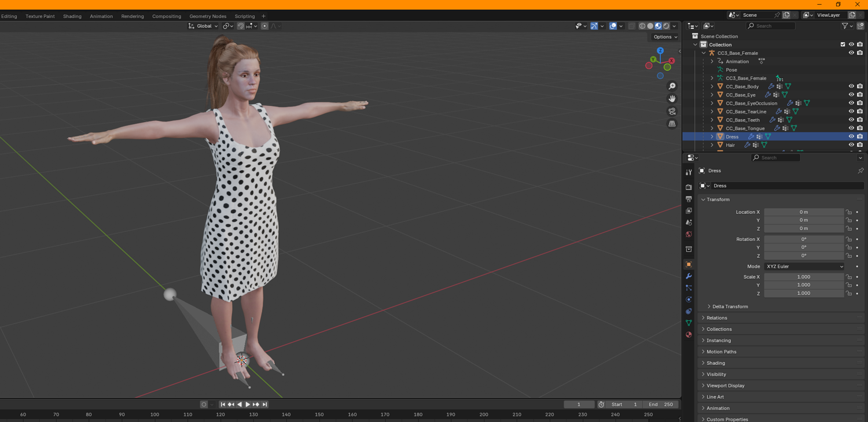The height and width of the screenshot is (422, 868).
Task: Open the Material properties tab
Action: point(689,335)
